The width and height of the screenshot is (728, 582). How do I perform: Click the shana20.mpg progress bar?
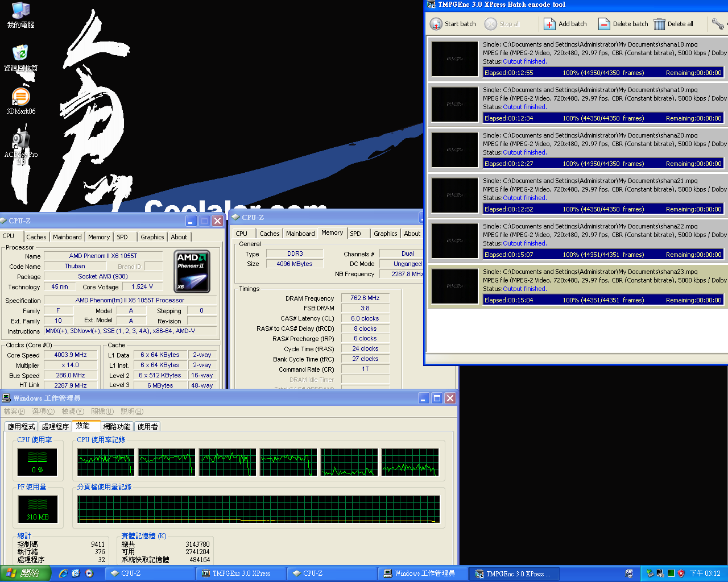pyautogui.click(x=603, y=164)
